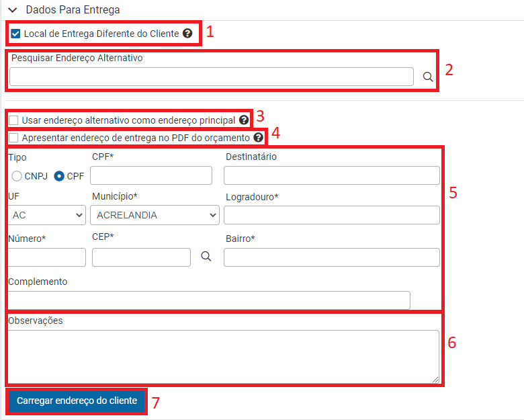The image size is (524, 420).
Task: Open the Município dropdown showing ACRELANDIA
Action: pos(155,215)
